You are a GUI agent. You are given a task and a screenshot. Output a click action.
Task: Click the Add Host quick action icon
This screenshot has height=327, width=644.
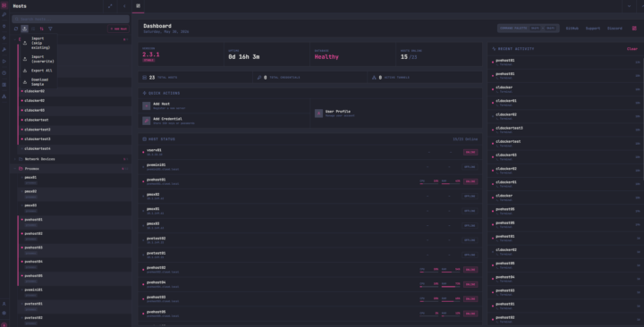[x=146, y=105]
